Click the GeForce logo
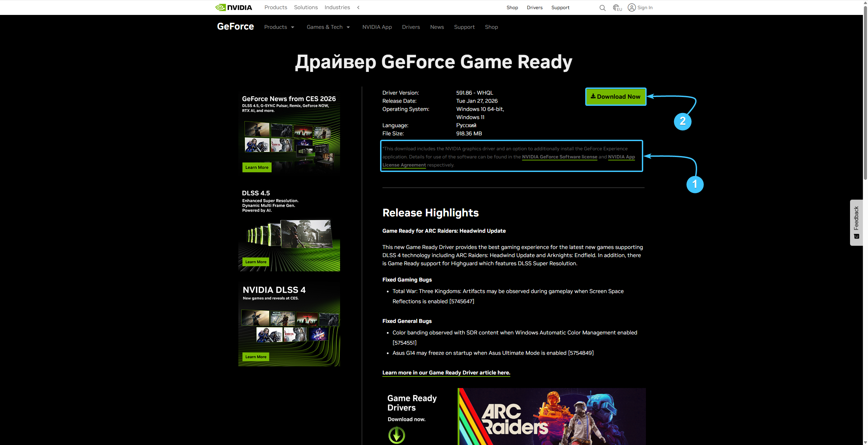This screenshot has height=445, width=868. click(x=235, y=27)
